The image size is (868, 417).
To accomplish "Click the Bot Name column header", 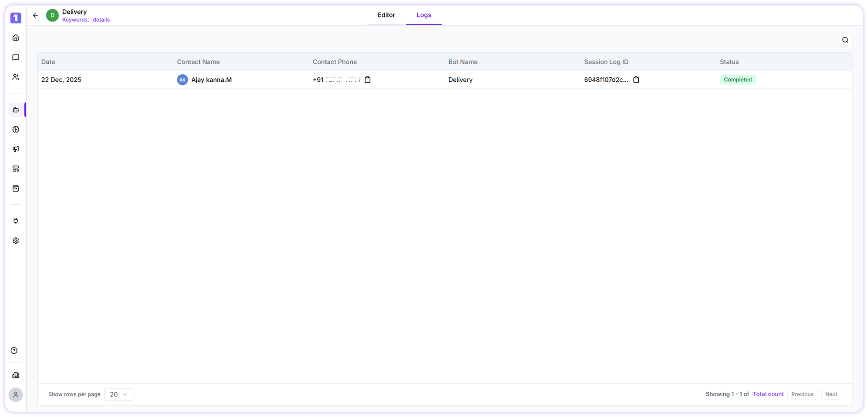I will point(463,62).
